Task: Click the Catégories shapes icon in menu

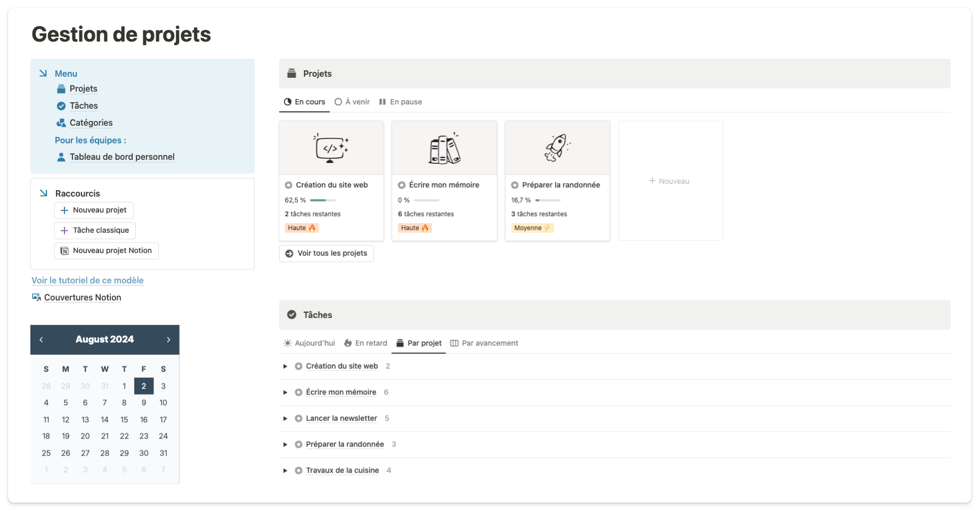Action: point(61,123)
